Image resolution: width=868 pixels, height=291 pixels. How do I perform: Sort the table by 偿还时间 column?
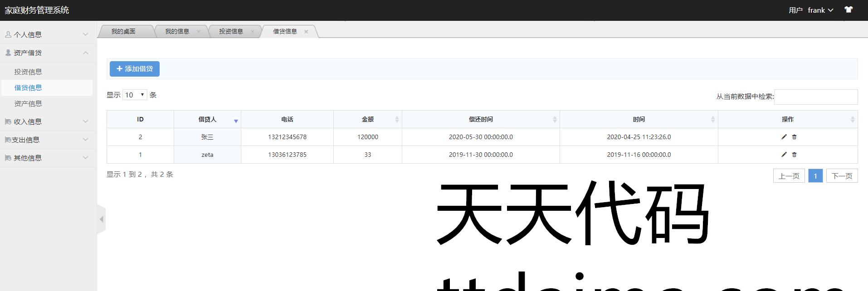tap(480, 119)
